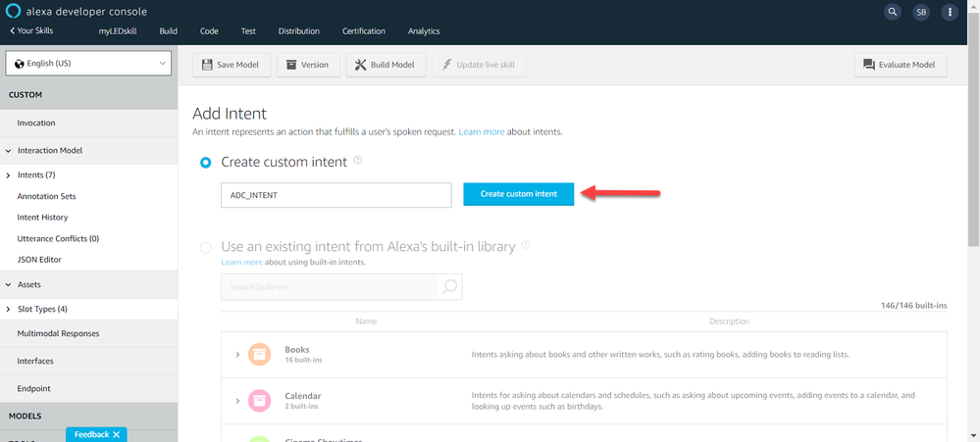Click the globe icon in language selector
Image resolution: width=980 pixels, height=442 pixels.
[x=20, y=64]
